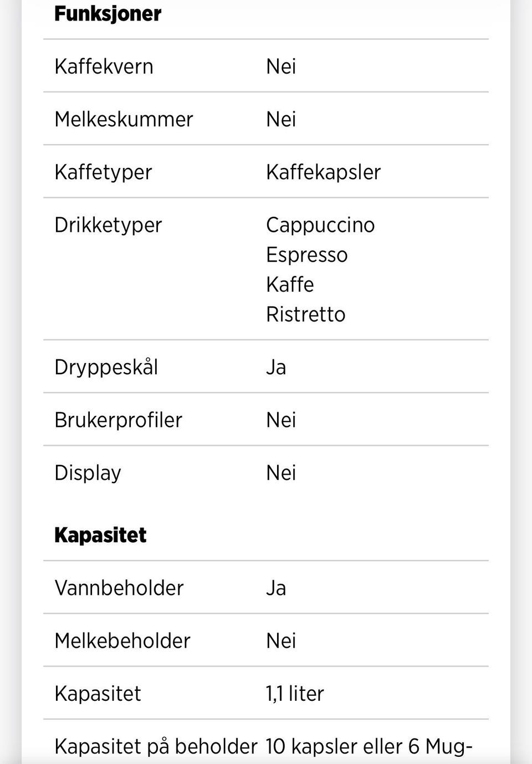Click Espresso in the drink list
The height and width of the screenshot is (764, 532).
tap(306, 254)
